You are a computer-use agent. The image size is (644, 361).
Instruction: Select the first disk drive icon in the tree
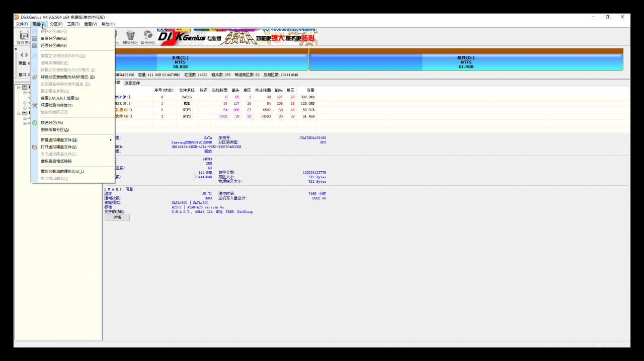pos(25,87)
